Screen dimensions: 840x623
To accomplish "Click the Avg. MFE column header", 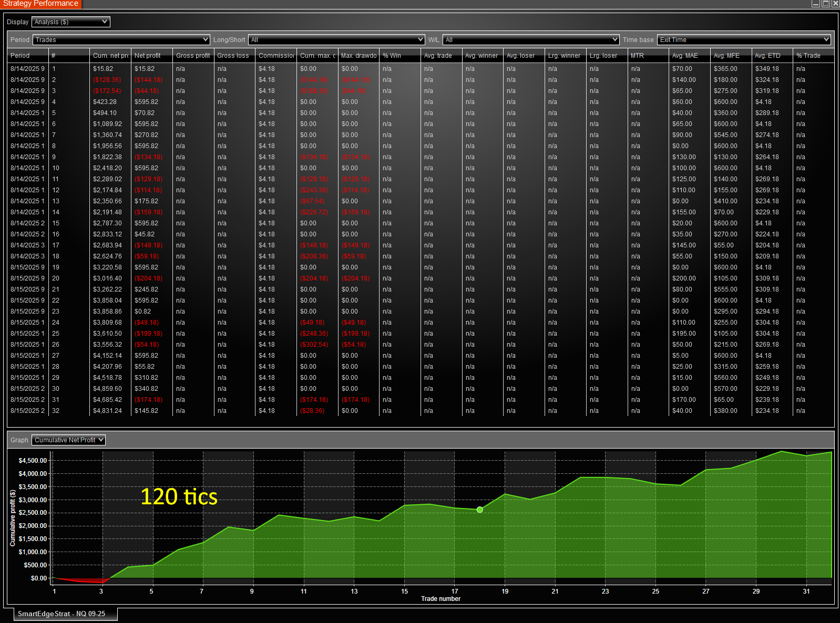I will click(x=726, y=56).
